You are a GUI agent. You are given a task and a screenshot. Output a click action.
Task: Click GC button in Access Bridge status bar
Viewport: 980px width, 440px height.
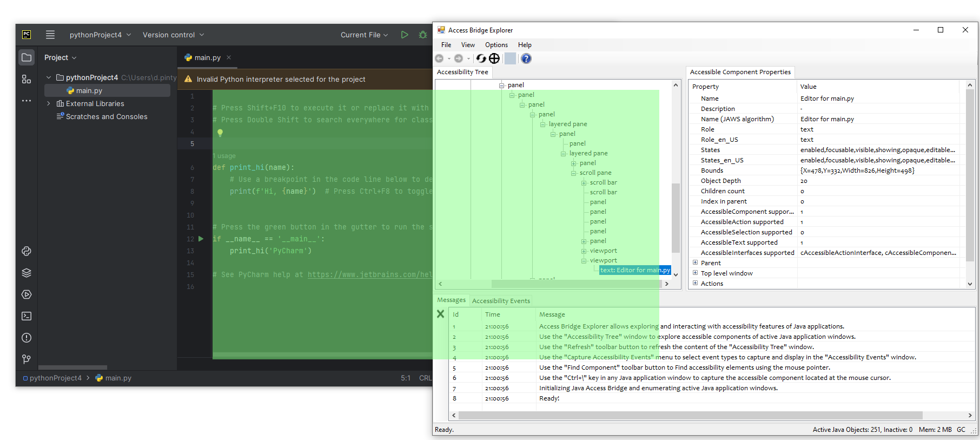[x=961, y=429]
